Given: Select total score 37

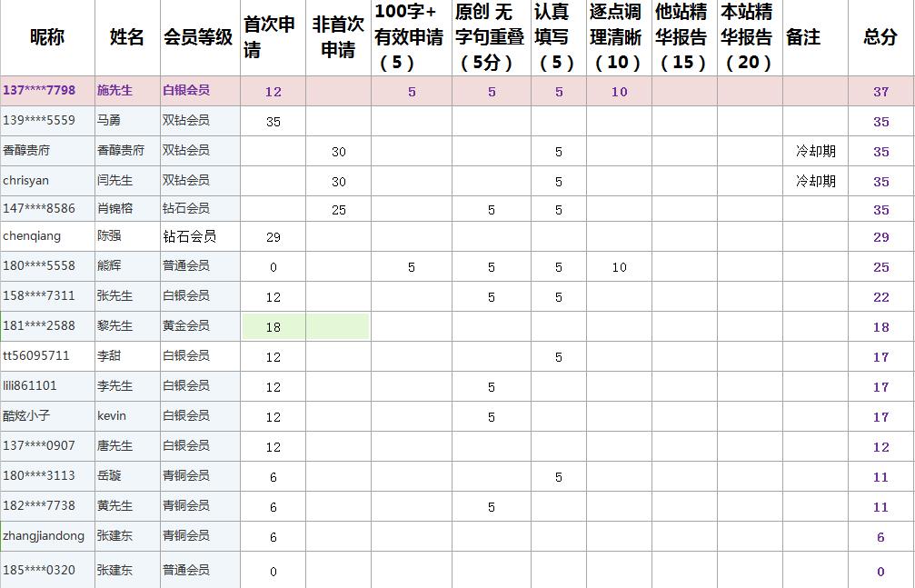Looking at the screenshot, I should (x=880, y=92).
